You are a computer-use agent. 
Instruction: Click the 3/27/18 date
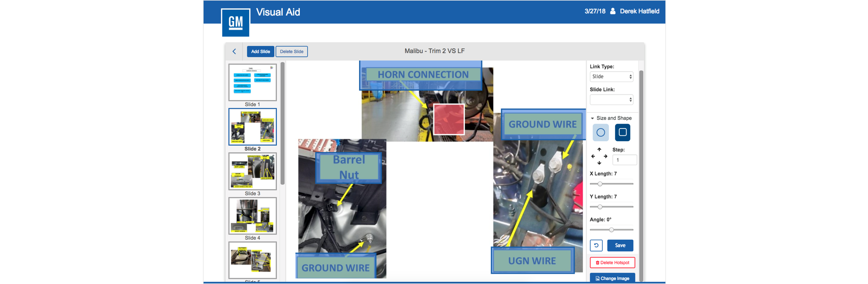595,11
